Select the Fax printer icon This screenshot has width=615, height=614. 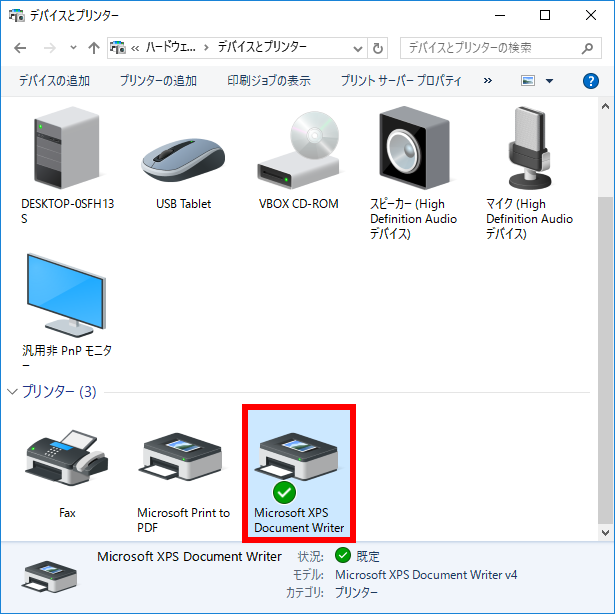[67, 458]
